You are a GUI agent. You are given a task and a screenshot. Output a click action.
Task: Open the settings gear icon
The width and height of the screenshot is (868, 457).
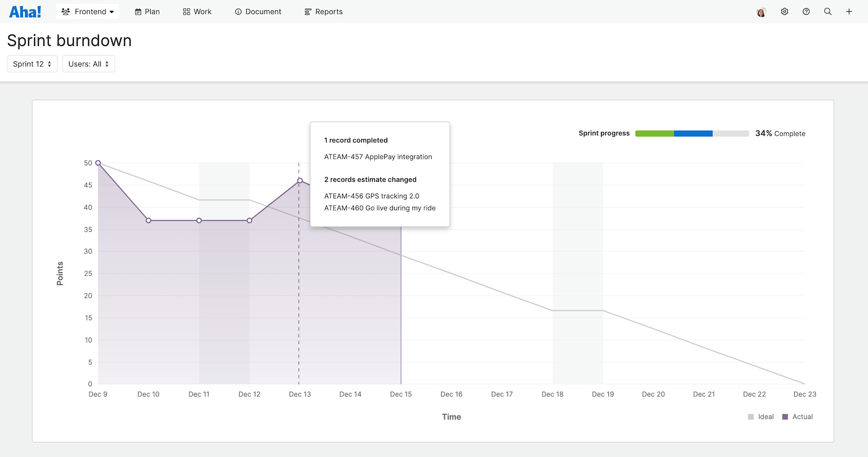tap(784, 11)
